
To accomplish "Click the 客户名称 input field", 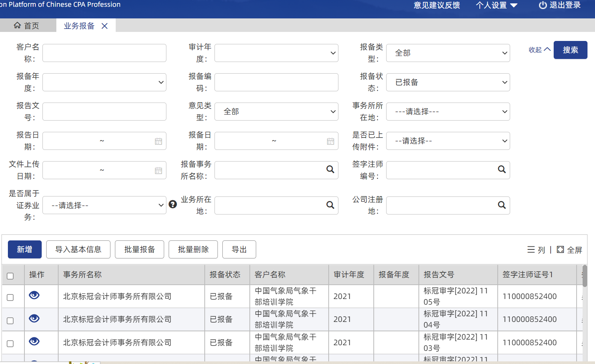I will pos(104,53).
